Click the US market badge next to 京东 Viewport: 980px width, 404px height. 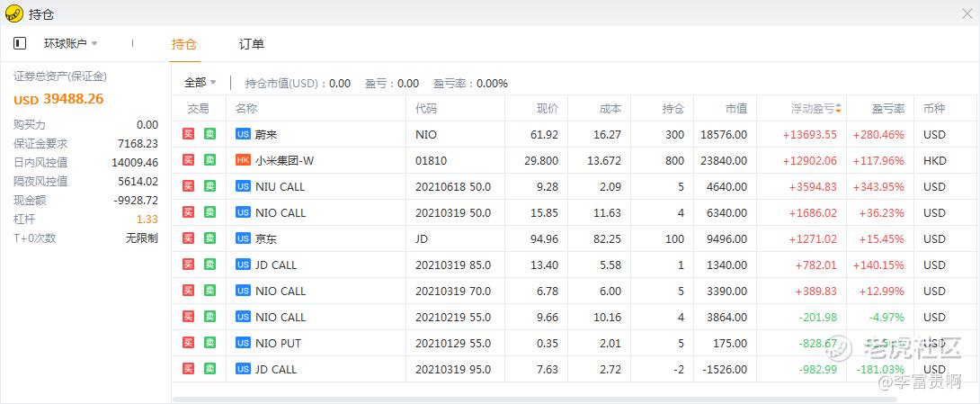tap(243, 238)
